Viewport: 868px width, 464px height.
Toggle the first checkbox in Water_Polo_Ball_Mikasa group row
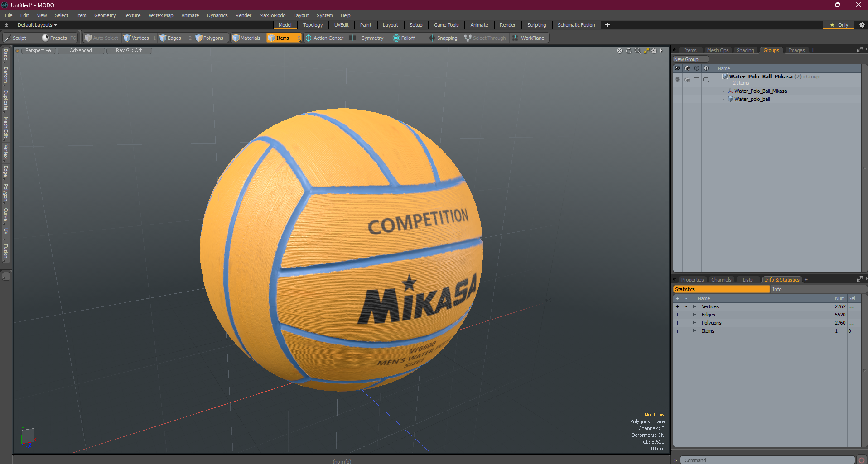697,80
